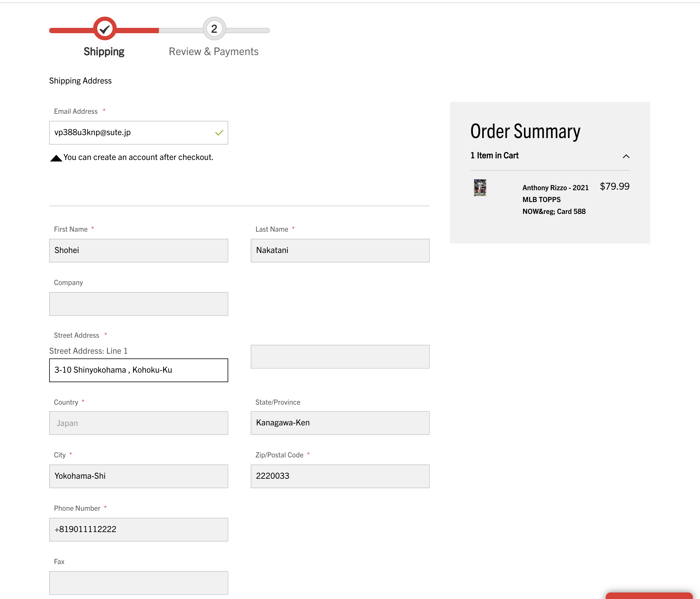Open the Anthony Rizzo card thumbnail
Image resolution: width=700 pixels, height=599 pixels.
[x=480, y=188]
